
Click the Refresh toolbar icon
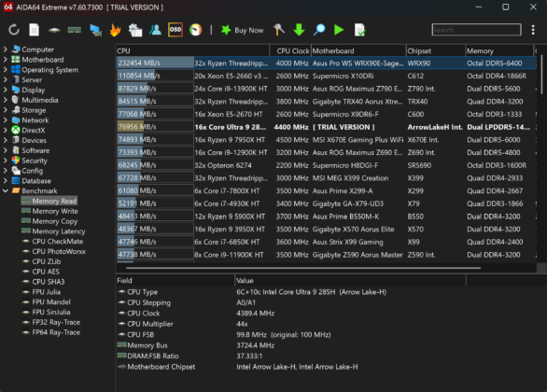pos(14,30)
